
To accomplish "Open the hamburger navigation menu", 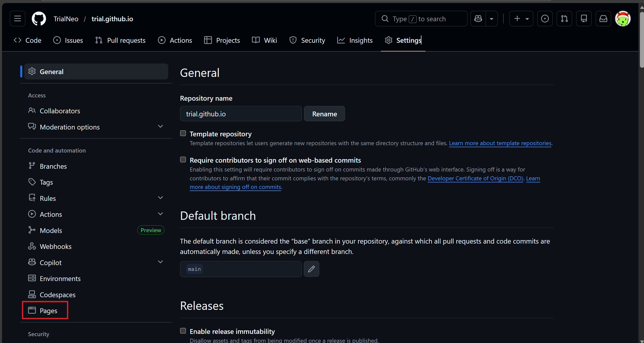I will [17, 18].
